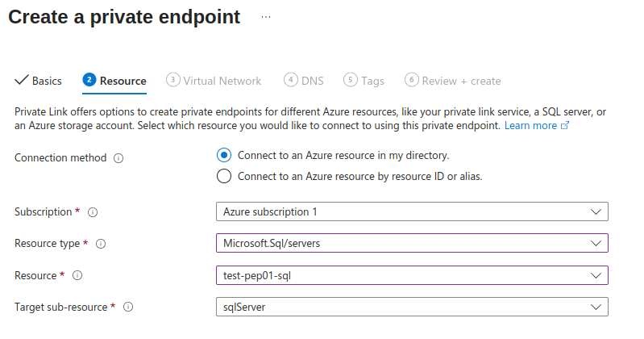Image resolution: width=644 pixels, height=339 pixels.
Task: Click the info icon beside Resource type
Action: coord(102,244)
